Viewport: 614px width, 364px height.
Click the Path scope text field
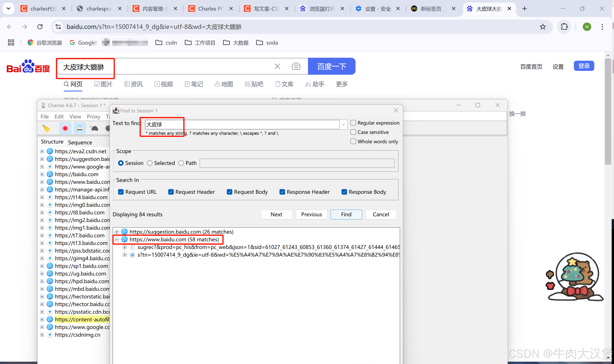pyautogui.click(x=297, y=163)
